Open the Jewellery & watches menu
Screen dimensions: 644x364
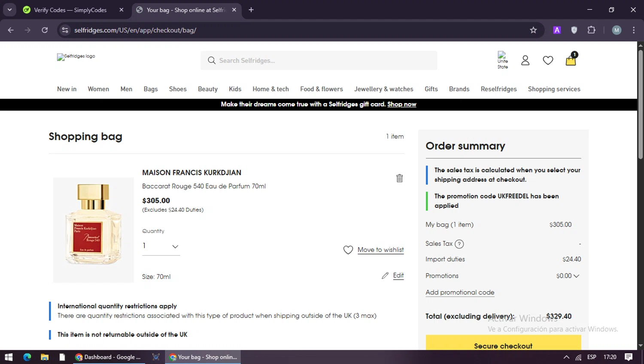coord(384,89)
